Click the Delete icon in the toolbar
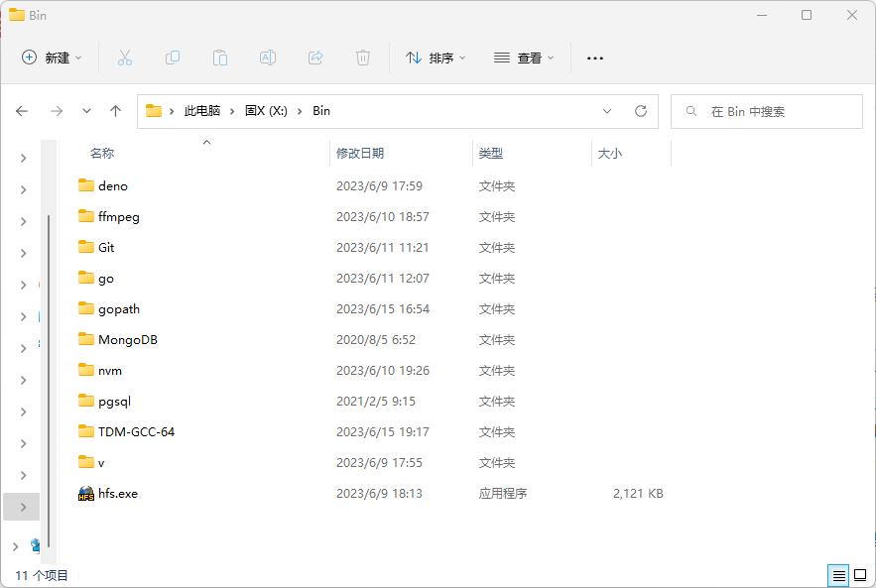876x588 pixels. point(362,58)
